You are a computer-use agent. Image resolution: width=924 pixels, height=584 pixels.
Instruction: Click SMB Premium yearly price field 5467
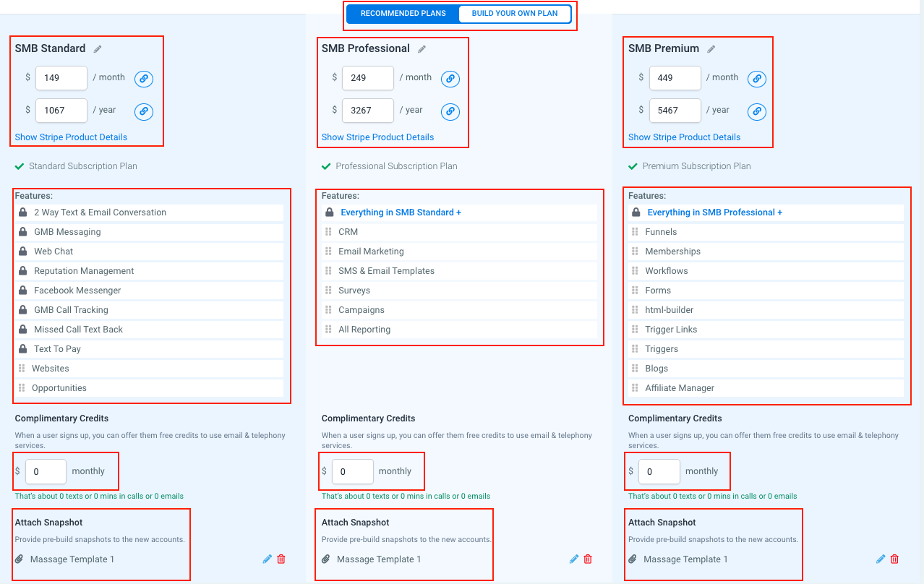click(675, 111)
